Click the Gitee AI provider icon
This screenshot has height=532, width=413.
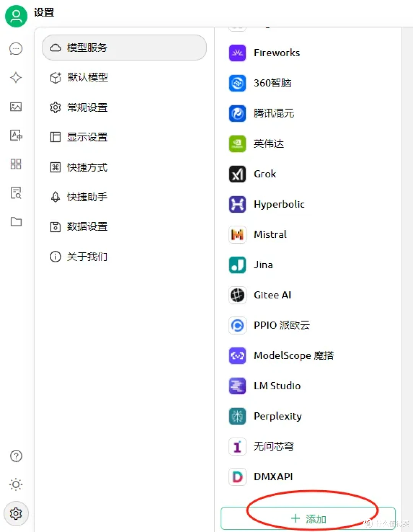pos(237,295)
